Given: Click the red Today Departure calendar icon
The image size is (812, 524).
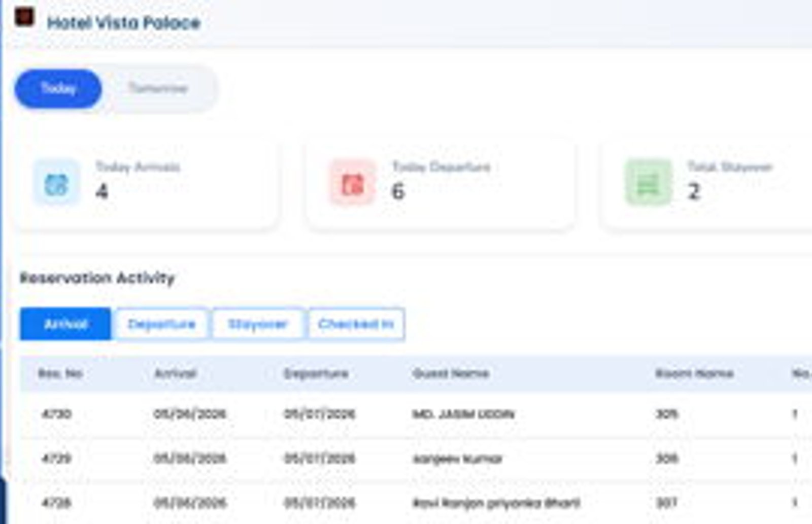Looking at the screenshot, I should (353, 183).
